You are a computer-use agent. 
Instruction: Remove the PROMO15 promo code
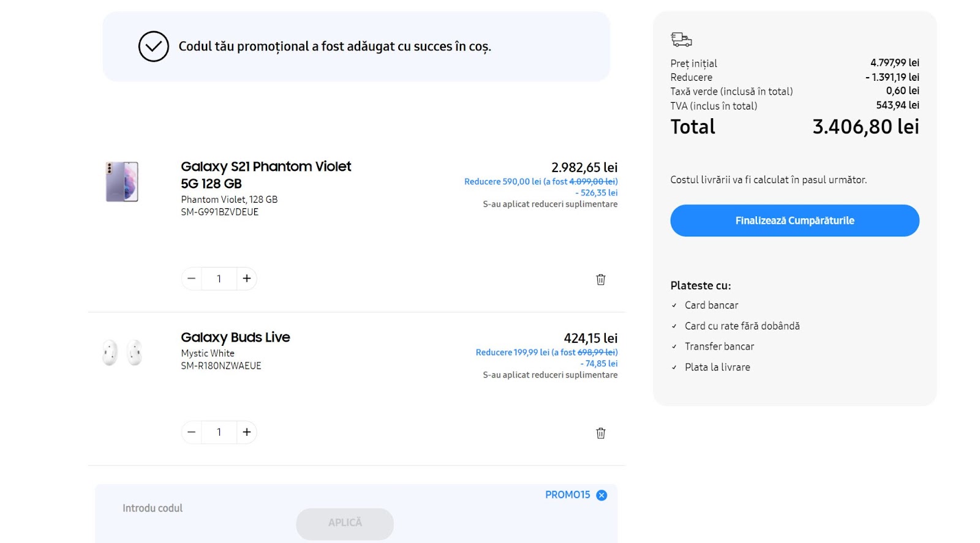tap(601, 495)
